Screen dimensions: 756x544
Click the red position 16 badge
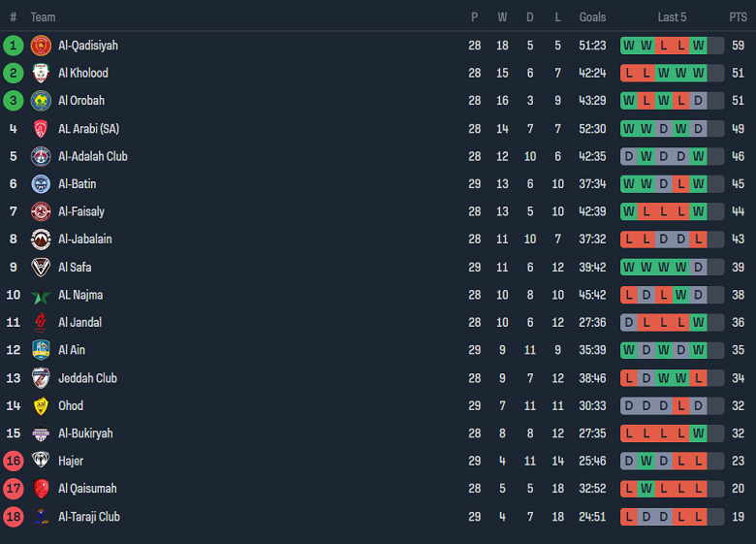point(14,462)
